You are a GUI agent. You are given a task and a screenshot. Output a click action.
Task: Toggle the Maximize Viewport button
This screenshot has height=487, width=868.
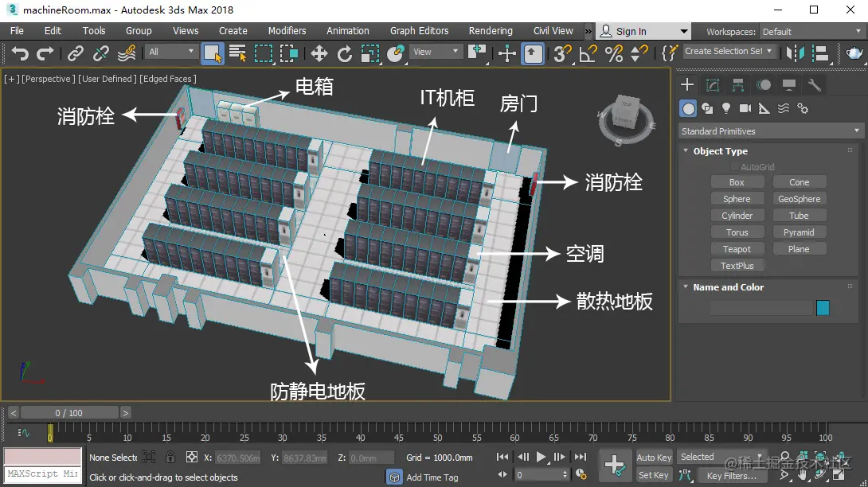[839, 475]
